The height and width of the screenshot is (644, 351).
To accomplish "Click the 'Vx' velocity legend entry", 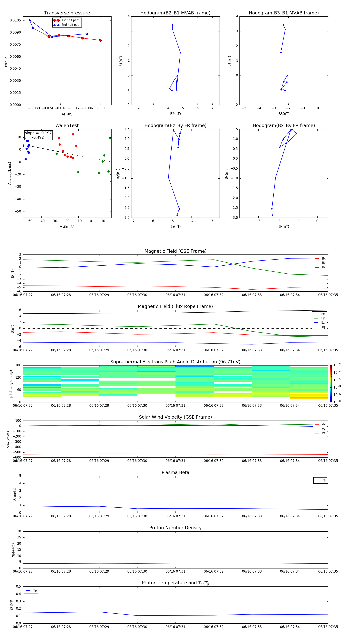I will 320,424.
